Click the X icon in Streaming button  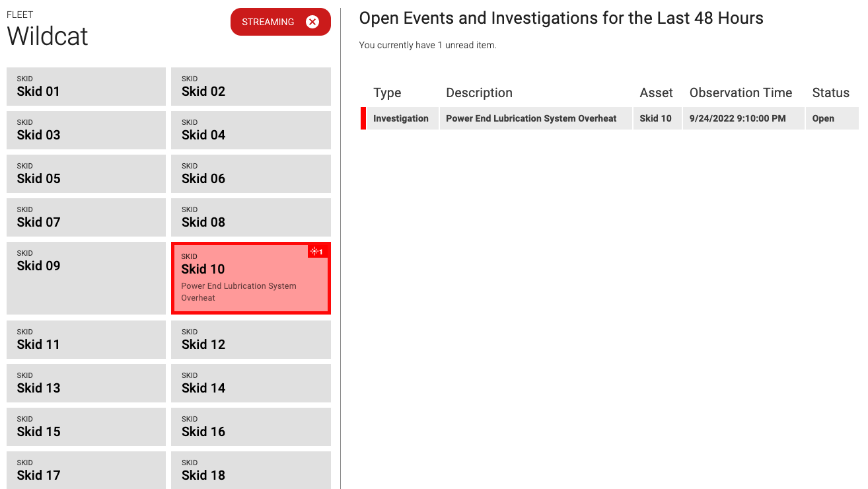[x=312, y=22]
